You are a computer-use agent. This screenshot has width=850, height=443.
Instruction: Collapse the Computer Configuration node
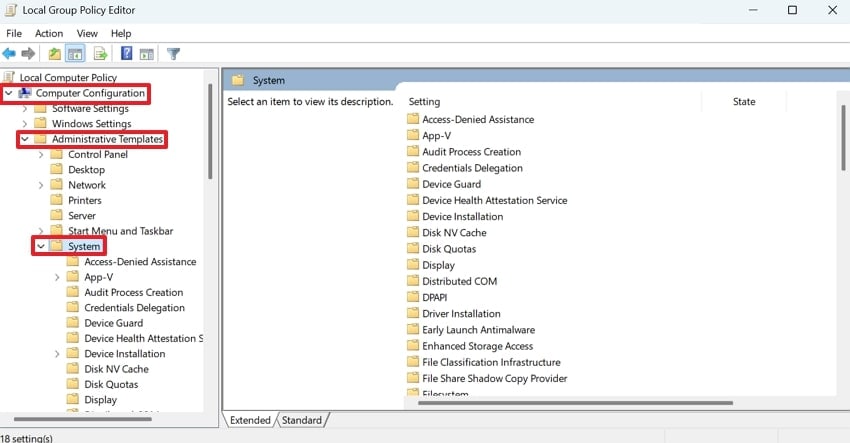pyautogui.click(x=9, y=93)
